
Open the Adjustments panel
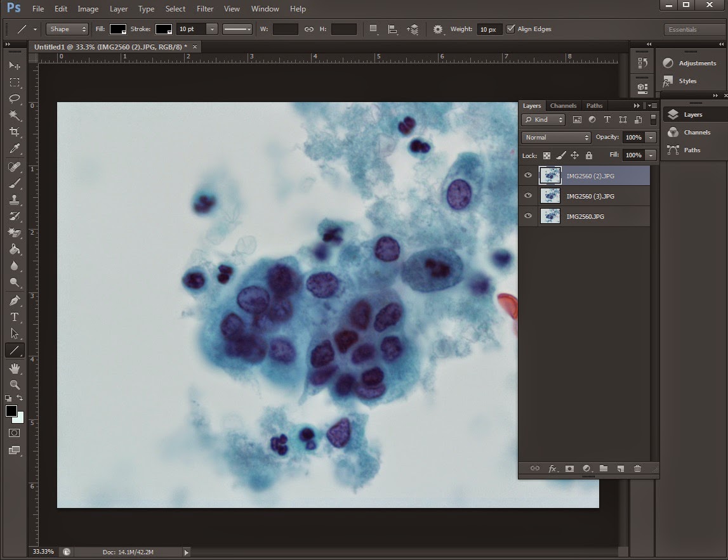691,63
